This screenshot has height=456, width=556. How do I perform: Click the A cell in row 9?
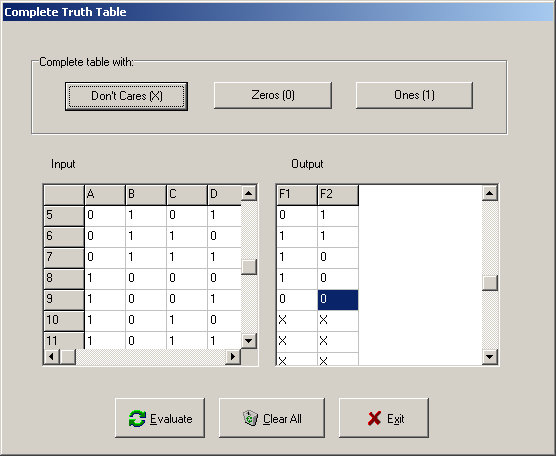tap(105, 300)
